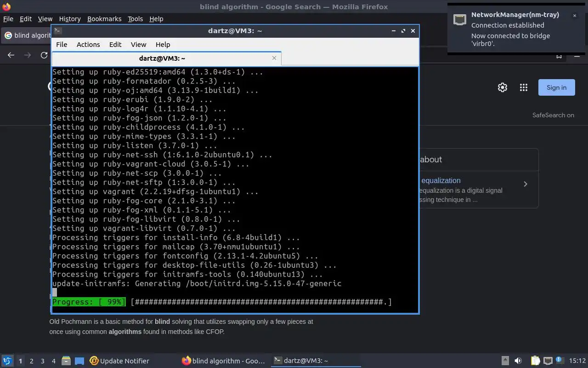Expand the equalization card chevron arrow
588x368 pixels.
click(x=526, y=184)
